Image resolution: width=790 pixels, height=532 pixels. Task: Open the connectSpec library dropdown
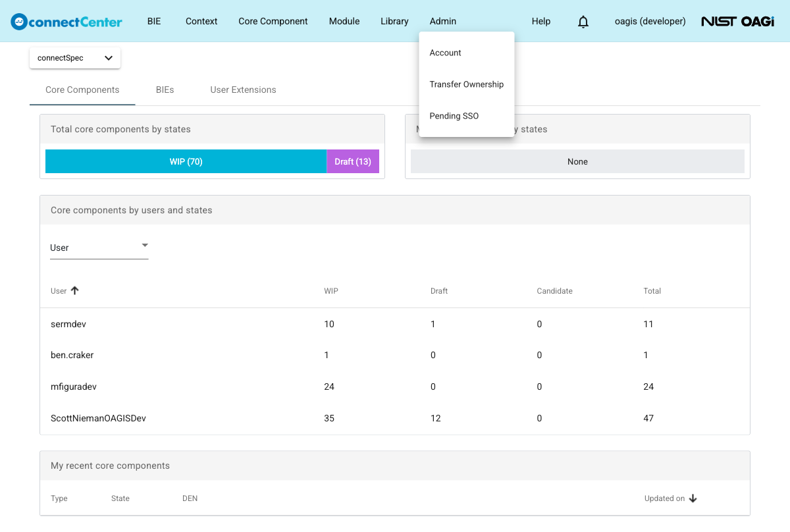75,58
